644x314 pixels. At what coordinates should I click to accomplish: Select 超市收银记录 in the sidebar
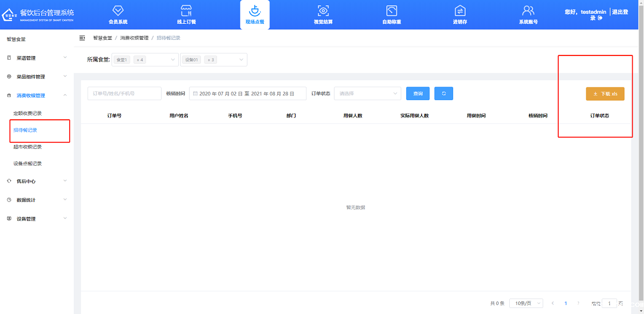tap(27, 147)
